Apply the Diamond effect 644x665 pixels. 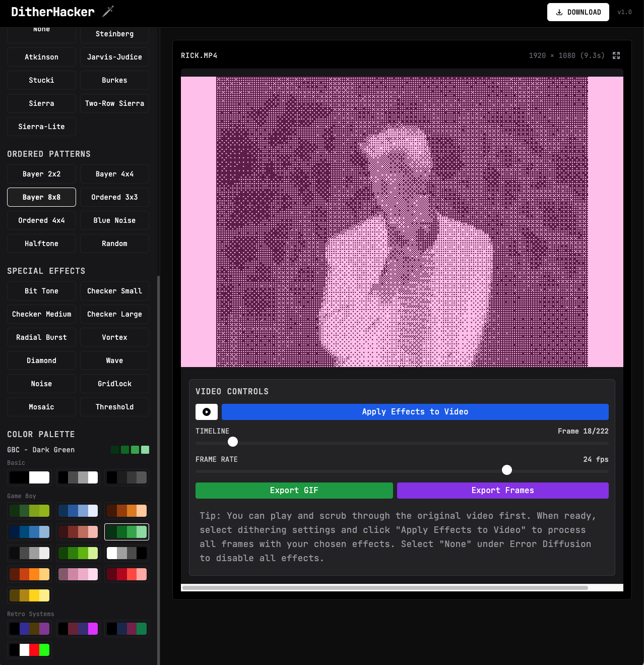41,360
